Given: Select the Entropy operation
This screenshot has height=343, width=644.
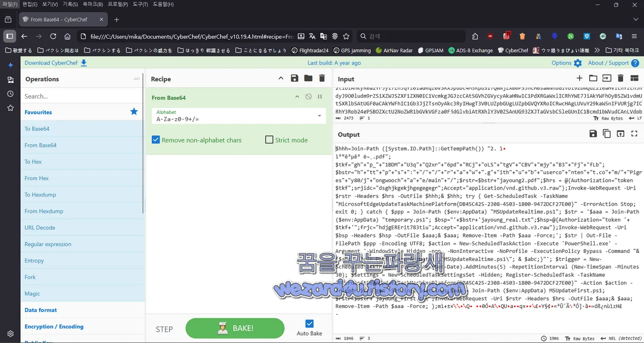Looking at the screenshot, I should [83, 261].
